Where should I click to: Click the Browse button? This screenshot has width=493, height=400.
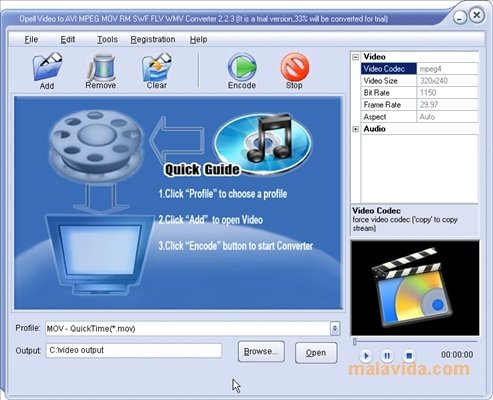pyautogui.click(x=261, y=351)
